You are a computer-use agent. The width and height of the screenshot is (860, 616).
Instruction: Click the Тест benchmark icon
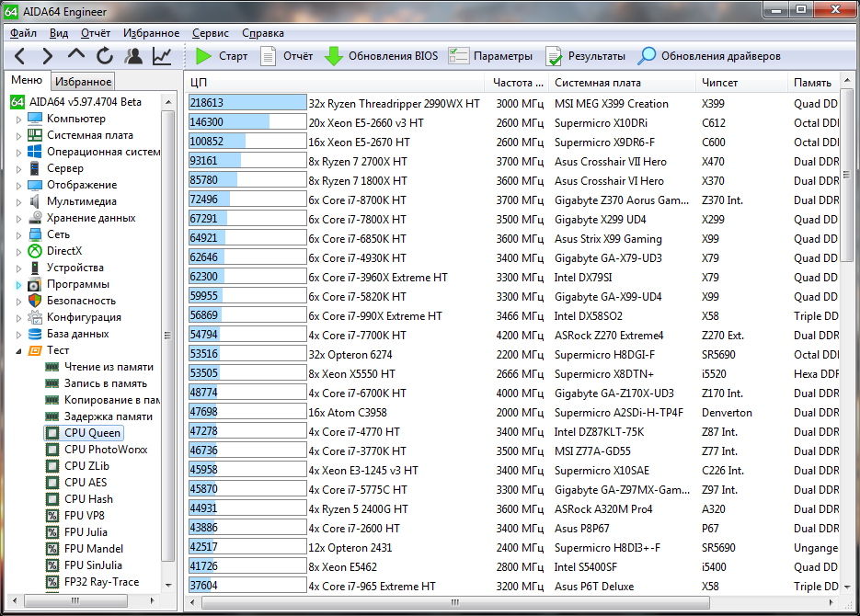click(35, 350)
